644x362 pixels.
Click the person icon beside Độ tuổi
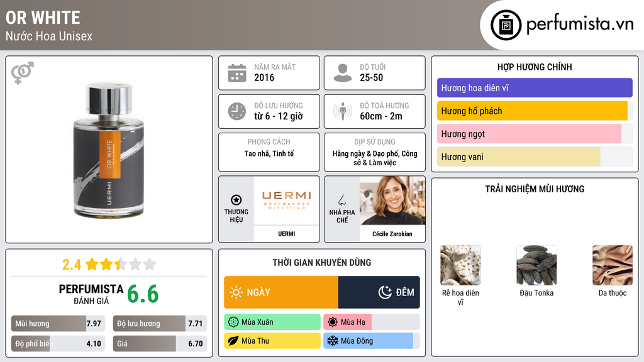(x=343, y=73)
